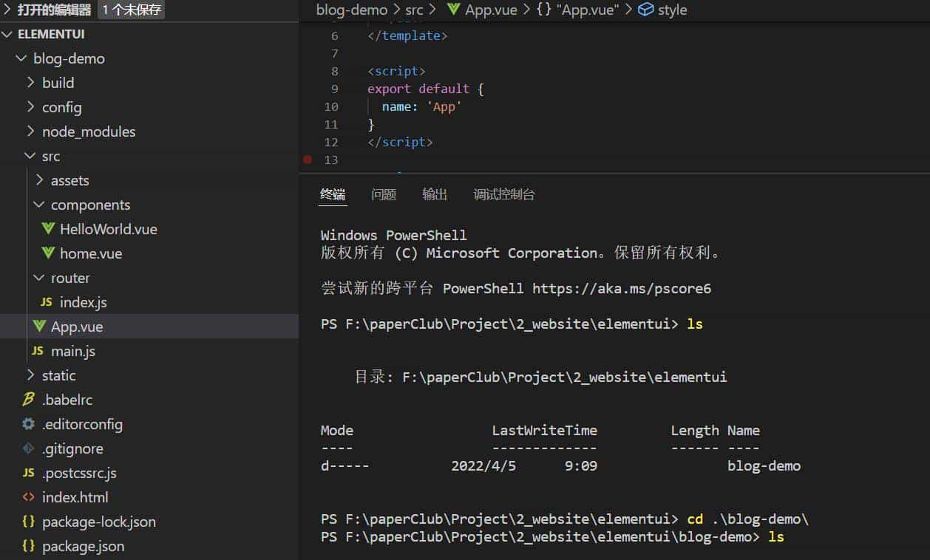The height and width of the screenshot is (560, 930).
Task: Click the git icon beside .gitignore
Action: tap(29, 448)
